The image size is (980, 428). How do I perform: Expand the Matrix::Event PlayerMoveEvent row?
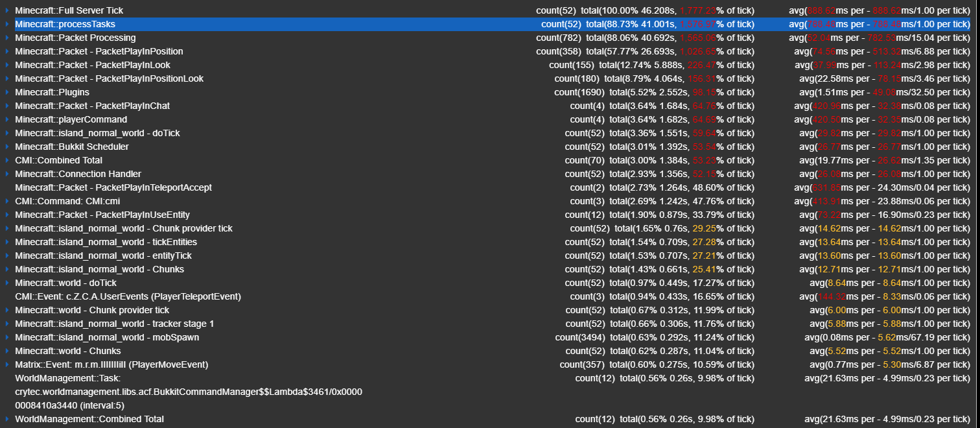point(7,364)
